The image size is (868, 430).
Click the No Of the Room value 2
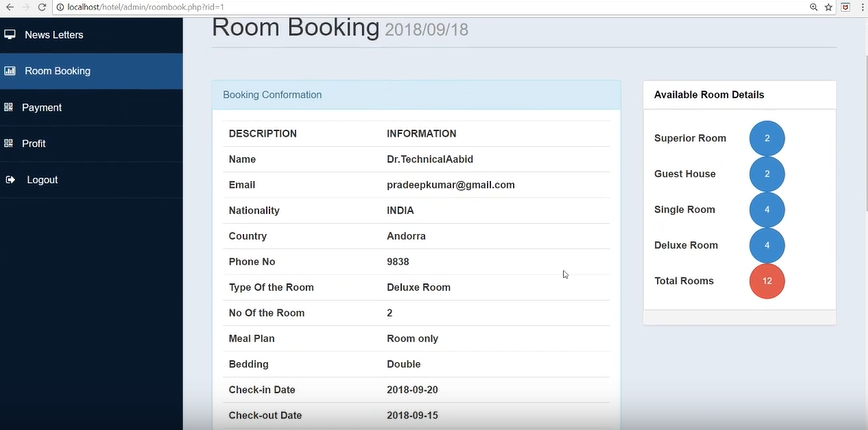click(x=389, y=313)
